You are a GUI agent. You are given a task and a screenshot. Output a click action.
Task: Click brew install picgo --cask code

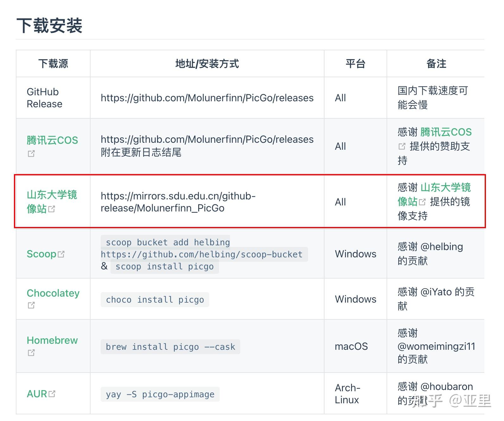pyautogui.click(x=170, y=347)
